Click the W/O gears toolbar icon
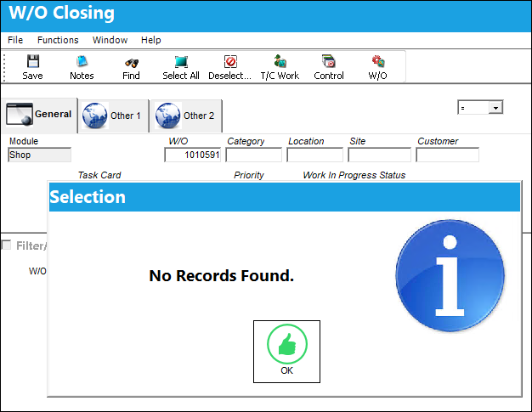 378,61
